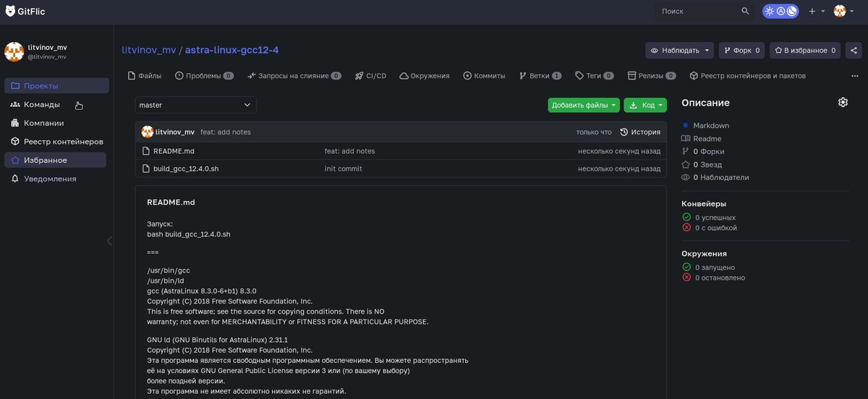
Task: Click the litvinov_mv author name in the commit row
Action: [x=175, y=132]
